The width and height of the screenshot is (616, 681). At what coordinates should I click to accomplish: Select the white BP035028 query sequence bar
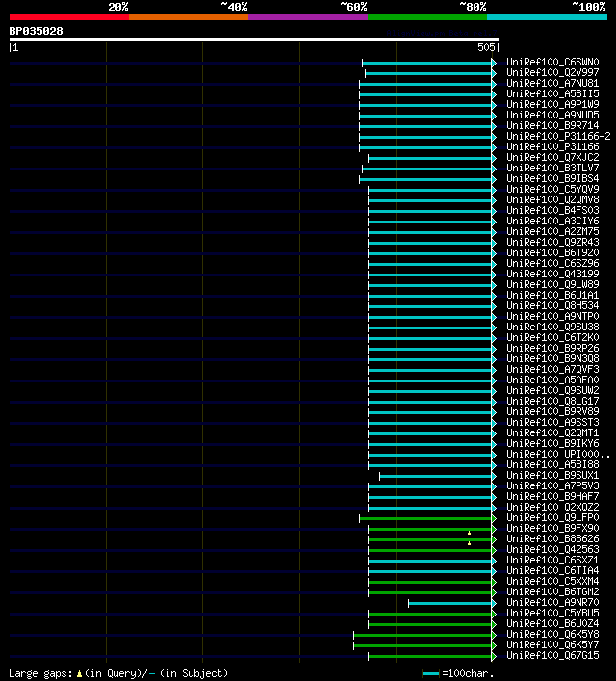254,39
